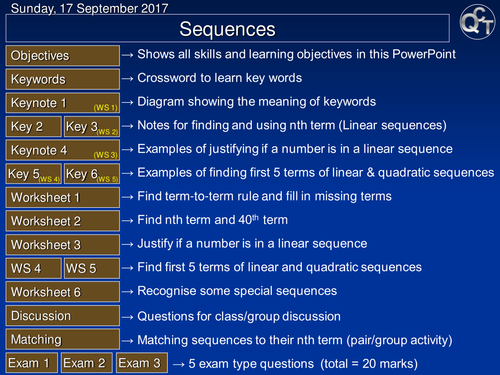Image resolution: width=500 pixels, height=375 pixels.
Task: Open the Objectives button
Action: [x=63, y=56]
